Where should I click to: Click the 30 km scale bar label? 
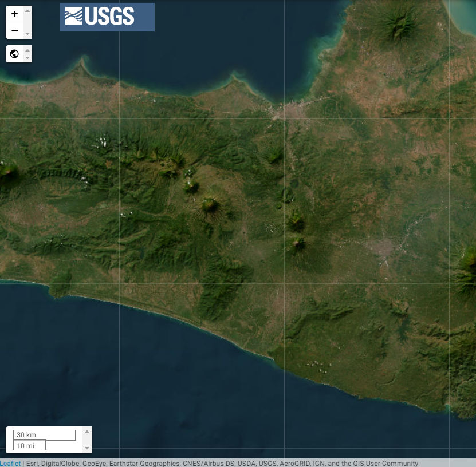(26, 435)
